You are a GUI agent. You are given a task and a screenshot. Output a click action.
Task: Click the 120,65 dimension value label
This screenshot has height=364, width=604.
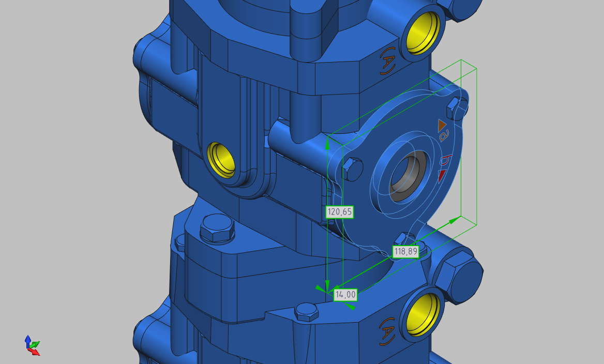coord(340,211)
